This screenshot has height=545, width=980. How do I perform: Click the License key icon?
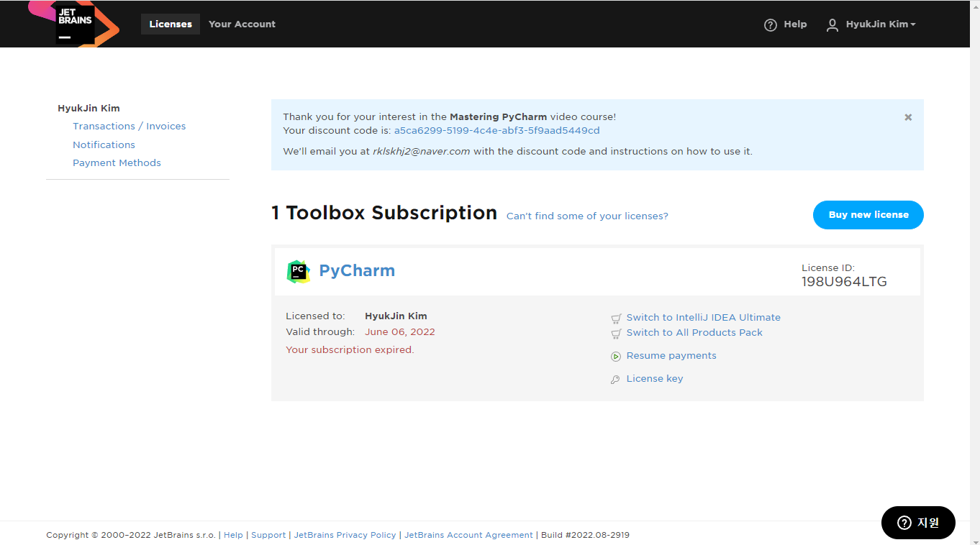[615, 379]
